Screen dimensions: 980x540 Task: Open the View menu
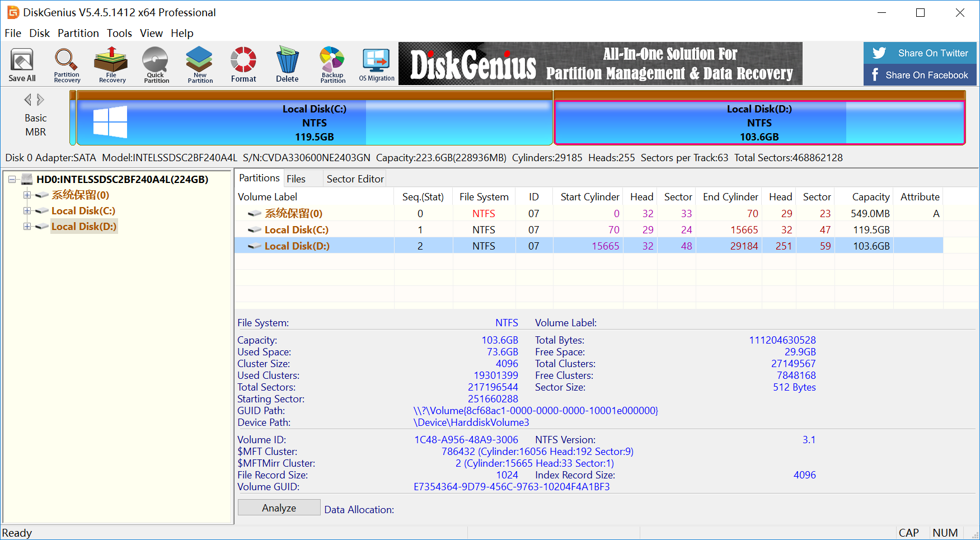pos(151,33)
